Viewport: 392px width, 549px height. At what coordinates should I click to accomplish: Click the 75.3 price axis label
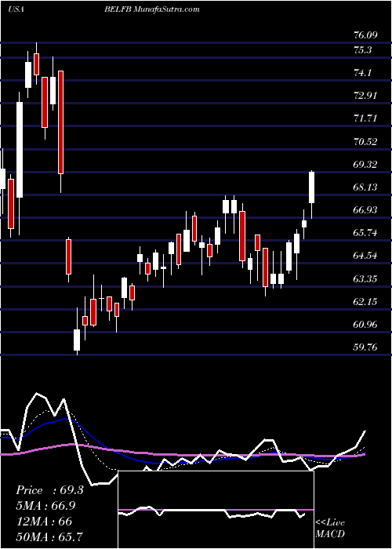[x=362, y=50]
